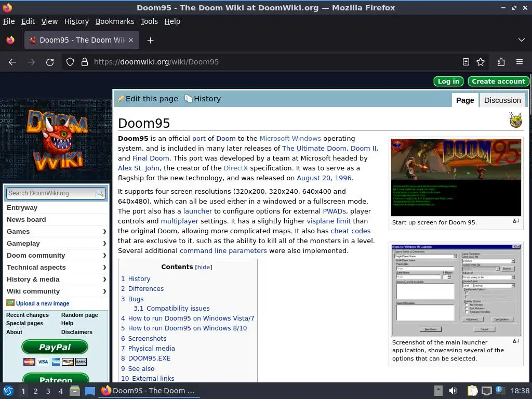532x399 pixels.
Task: Open the News board sidebar item
Action: click(56, 220)
